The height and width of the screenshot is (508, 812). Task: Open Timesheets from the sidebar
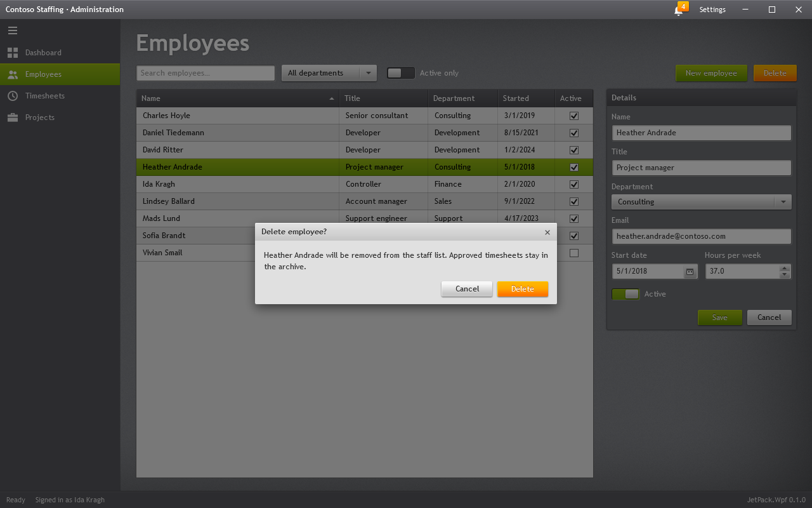pos(60,96)
